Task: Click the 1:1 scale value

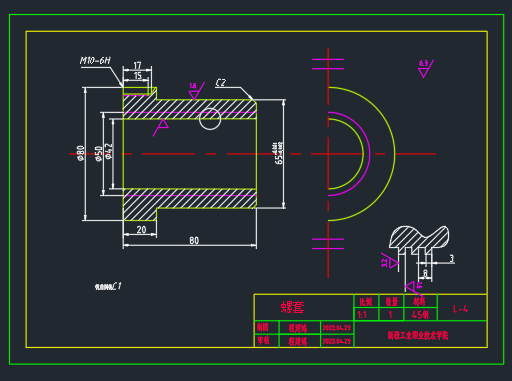Action: pyautogui.click(x=362, y=314)
